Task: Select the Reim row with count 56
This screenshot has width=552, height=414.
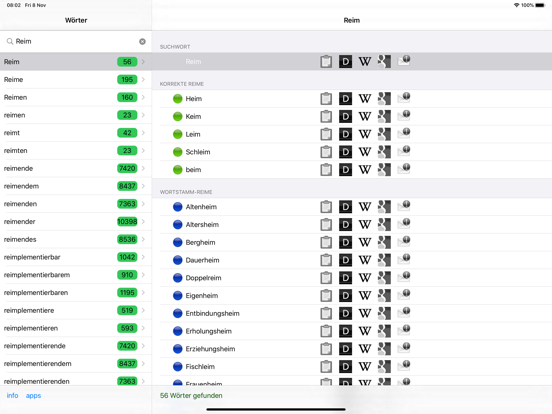Action: click(76, 62)
